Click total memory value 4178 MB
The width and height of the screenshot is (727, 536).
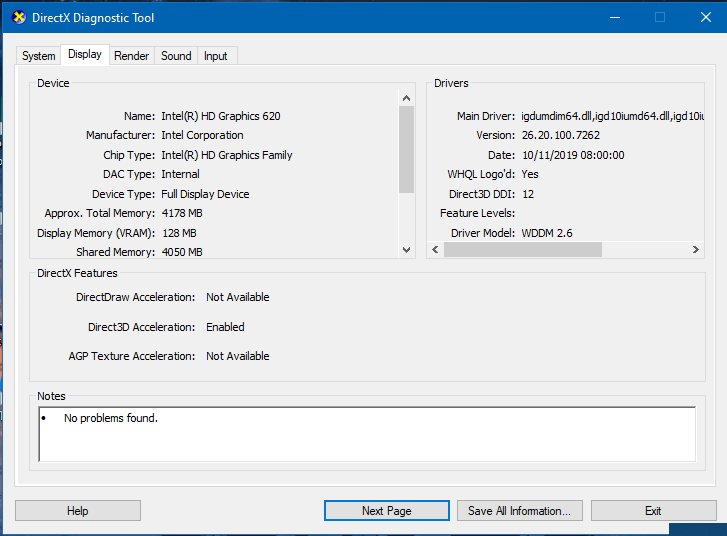click(x=182, y=213)
